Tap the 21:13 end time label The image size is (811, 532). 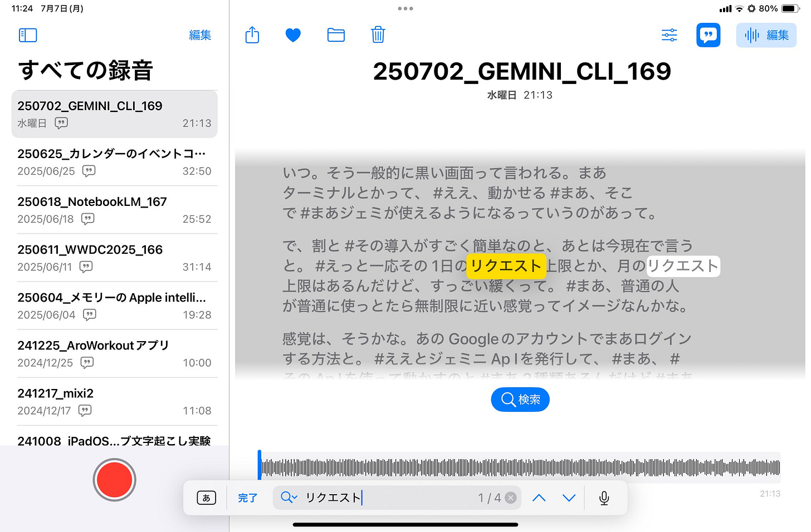click(x=770, y=494)
